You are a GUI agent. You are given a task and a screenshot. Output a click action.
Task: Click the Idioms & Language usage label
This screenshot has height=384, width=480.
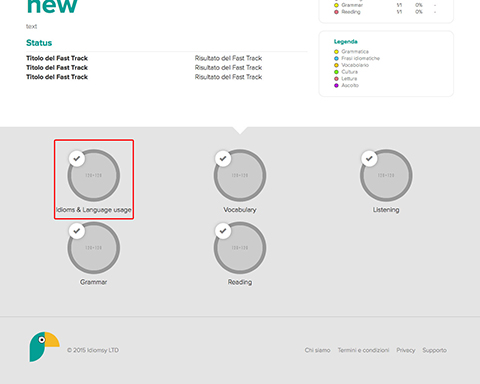point(94,210)
